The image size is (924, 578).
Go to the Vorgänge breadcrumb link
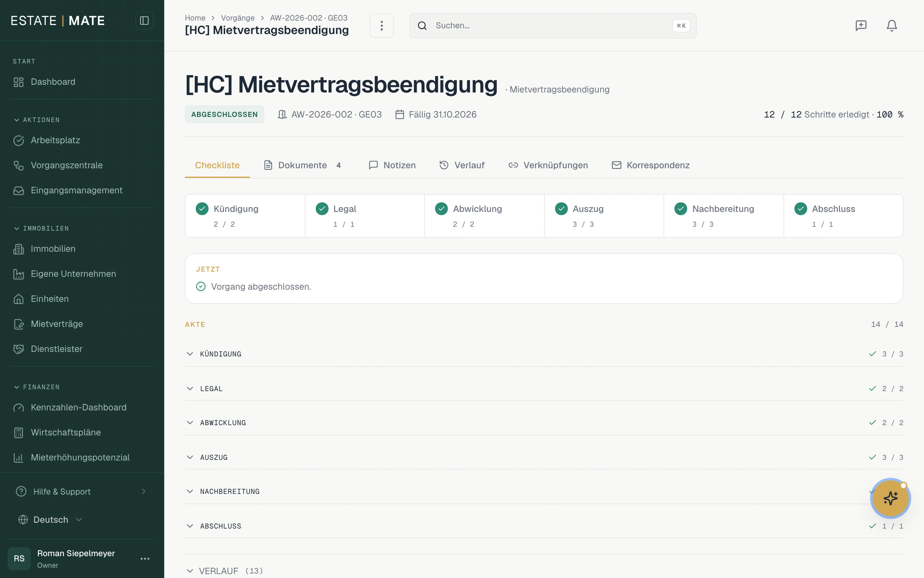237,18
